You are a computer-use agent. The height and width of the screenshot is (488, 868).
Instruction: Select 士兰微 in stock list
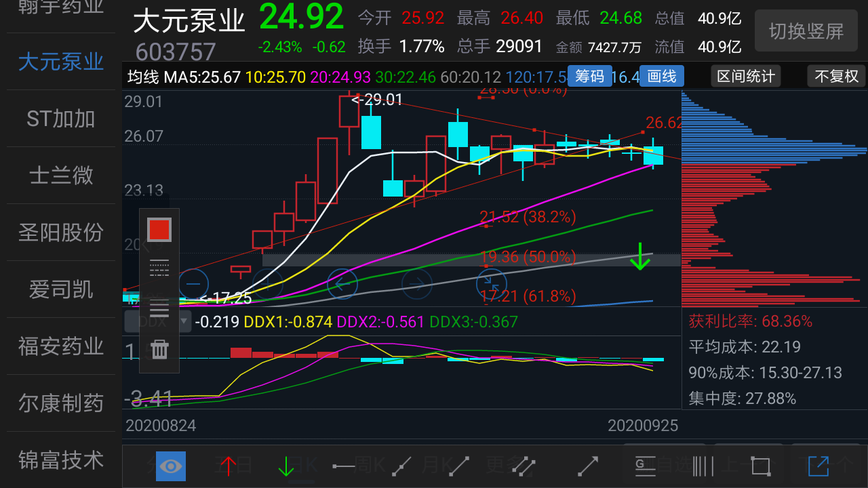[61, 176]
